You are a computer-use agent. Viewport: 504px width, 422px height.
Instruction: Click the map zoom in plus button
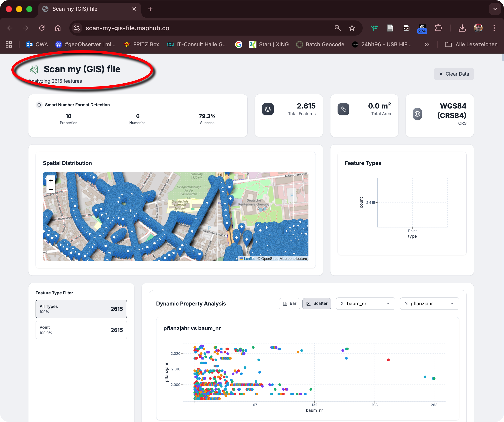pos(51,180)
